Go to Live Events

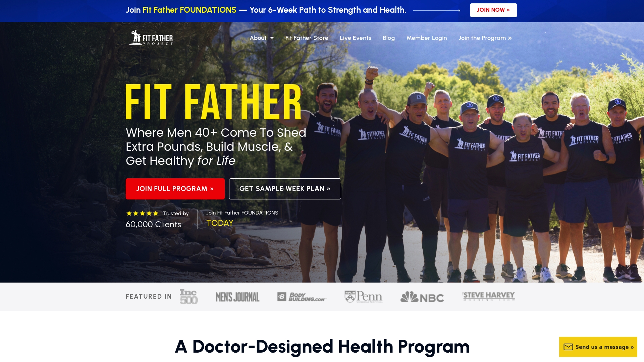tap(355, 38)
